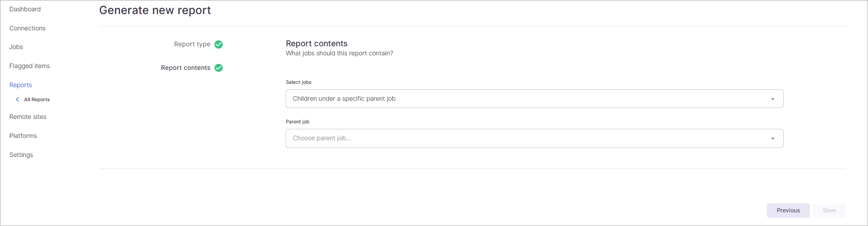Select the Report type step
This screenshot has height=226, width=868.
click(192, 44)
